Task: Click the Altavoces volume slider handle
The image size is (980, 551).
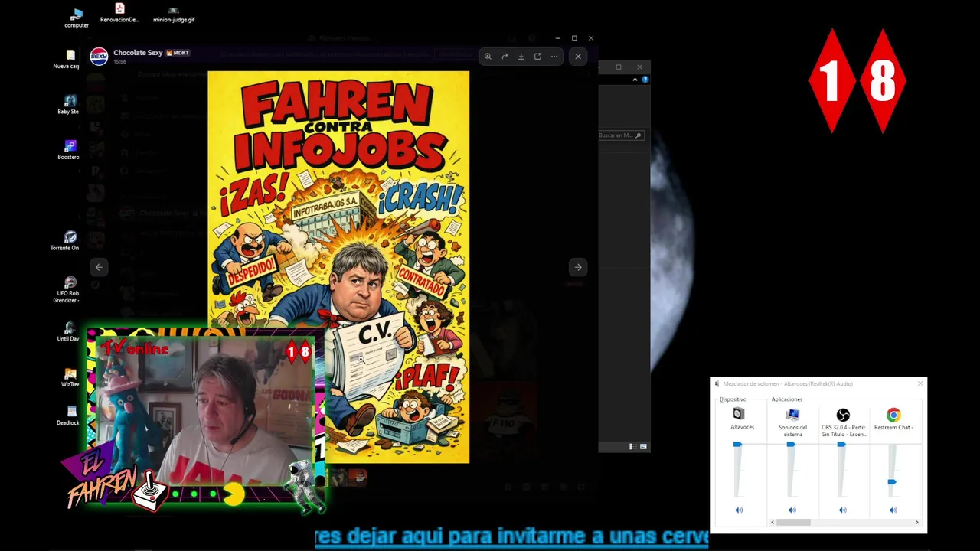Action: point(737,444)
